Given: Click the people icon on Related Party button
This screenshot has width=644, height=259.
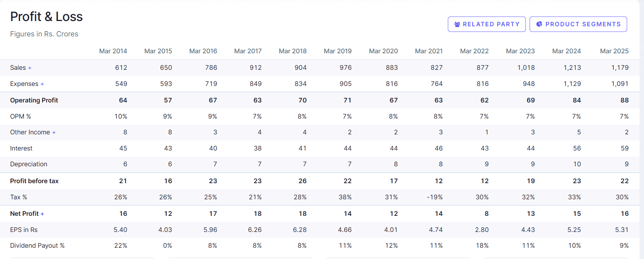Looking at the screenshot, I should 457,24.
